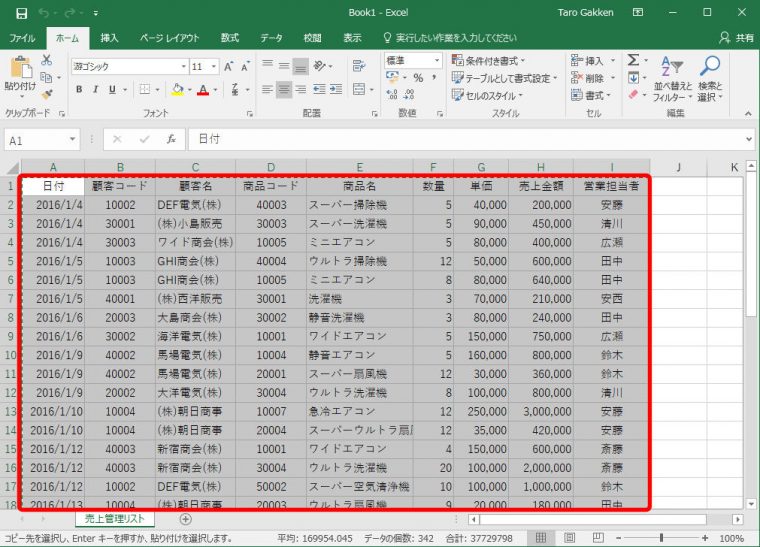Image resolution: width=760 pixels, height=547 pixels.
Task: Click the Tell Me search box
Action: [450, 38]
